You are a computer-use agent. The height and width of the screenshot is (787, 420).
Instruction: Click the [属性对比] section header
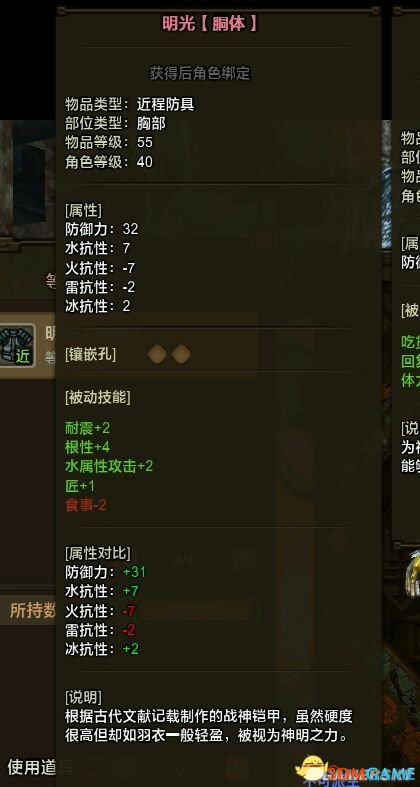[x=97, y=553]
